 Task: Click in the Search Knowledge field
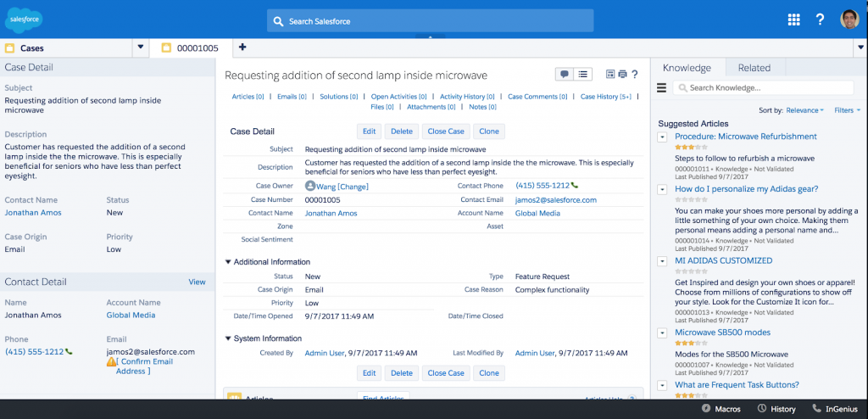764,87
